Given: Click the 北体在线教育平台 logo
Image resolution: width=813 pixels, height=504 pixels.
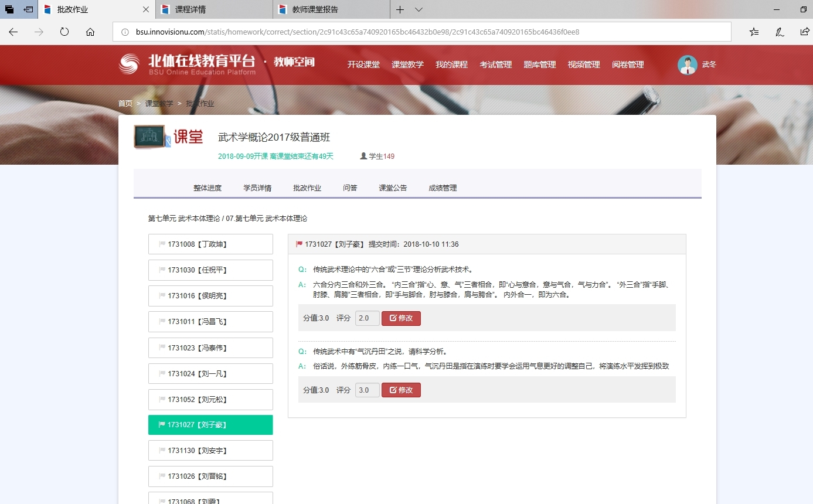Looking at the screenshot, I should click(x=188, y=64).
